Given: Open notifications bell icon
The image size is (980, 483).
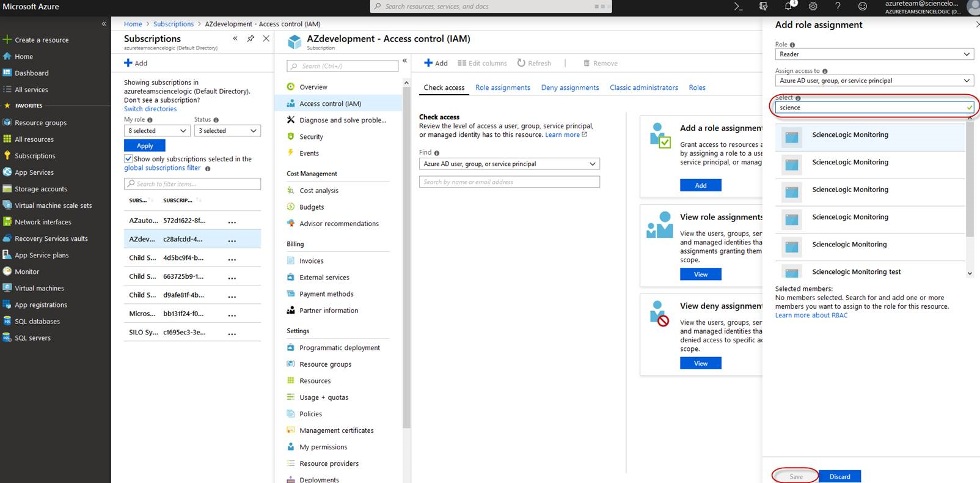Looking at the screenshot, I should tap(788, 6).
